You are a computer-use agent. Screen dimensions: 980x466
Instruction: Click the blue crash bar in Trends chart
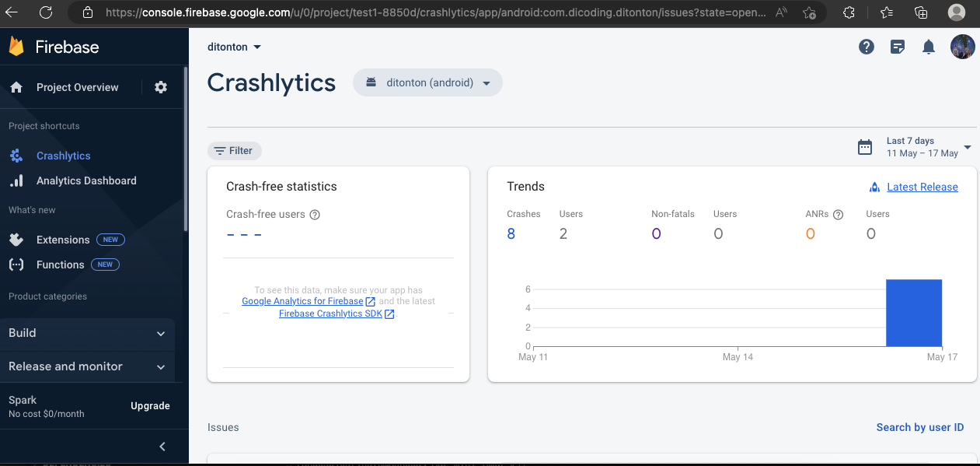914,313
